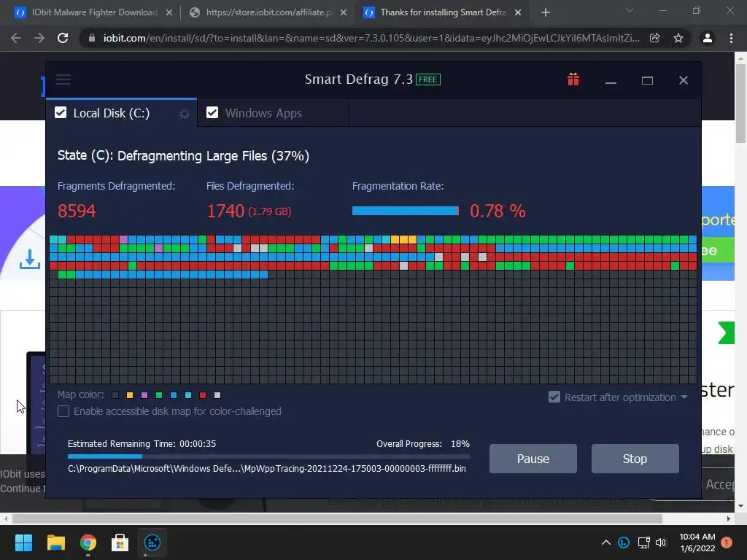Open Chrome three-dot menu
This screenshot has height=560, width=747.
click(731, 38)
